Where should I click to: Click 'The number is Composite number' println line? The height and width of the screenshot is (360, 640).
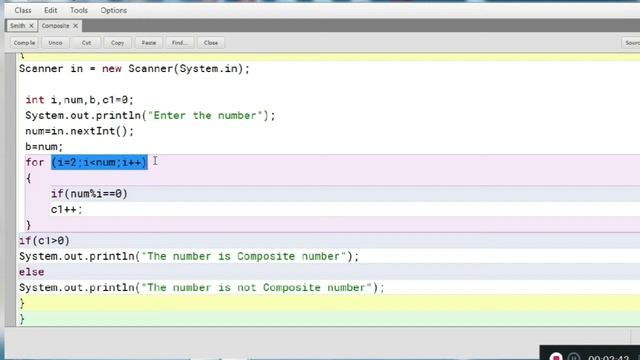pos(189,256)
